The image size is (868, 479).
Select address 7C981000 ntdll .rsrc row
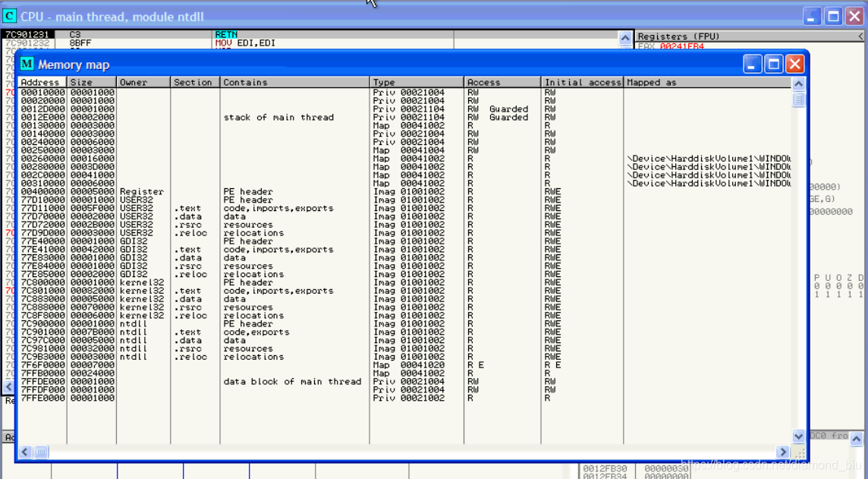(405, 349)
